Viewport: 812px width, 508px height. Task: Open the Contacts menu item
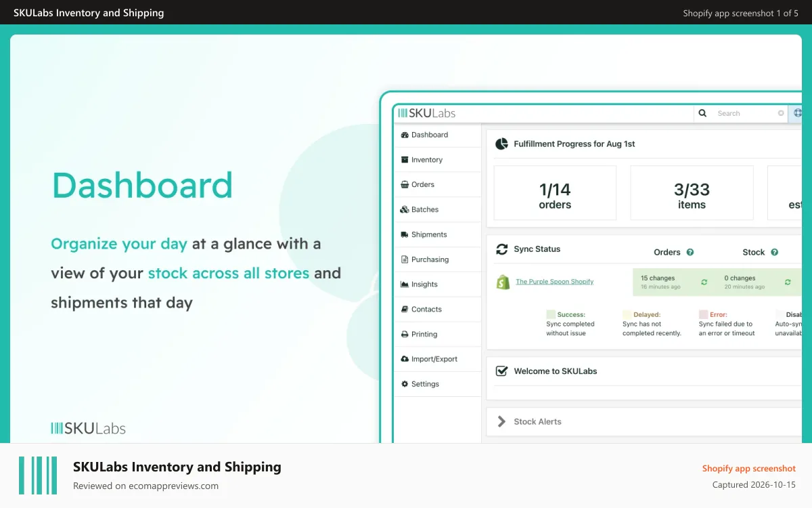click(x=438, y=309)
